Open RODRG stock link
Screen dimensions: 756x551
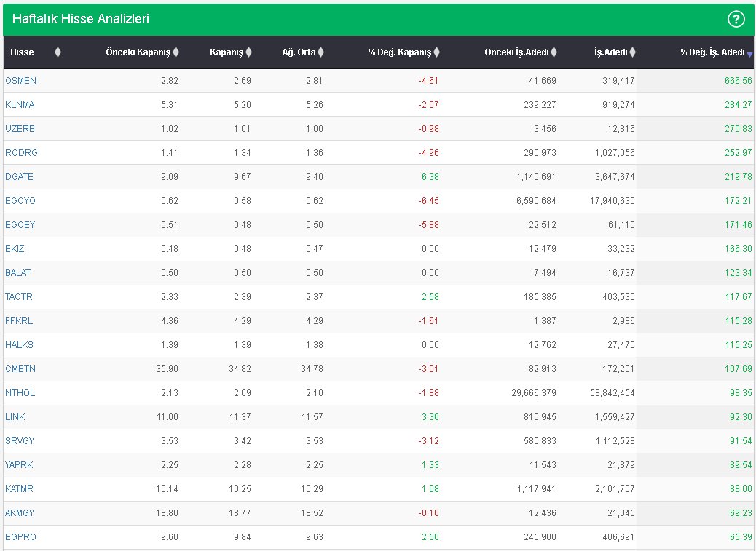coord(21,153)
